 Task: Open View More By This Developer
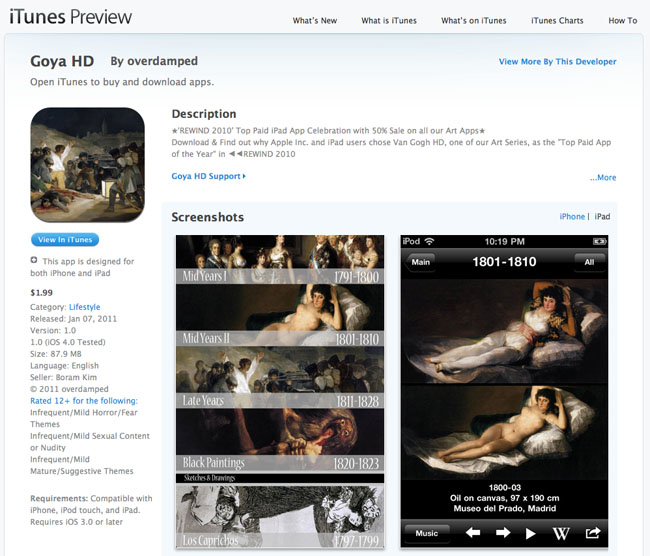pyautogui.click(x=558, y=61)
